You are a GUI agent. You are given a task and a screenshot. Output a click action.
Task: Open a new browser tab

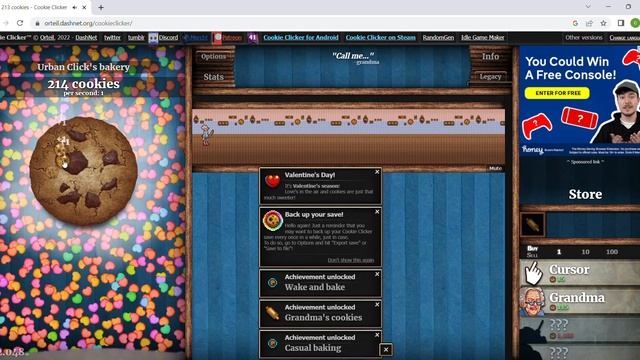[x=101, y=7]
